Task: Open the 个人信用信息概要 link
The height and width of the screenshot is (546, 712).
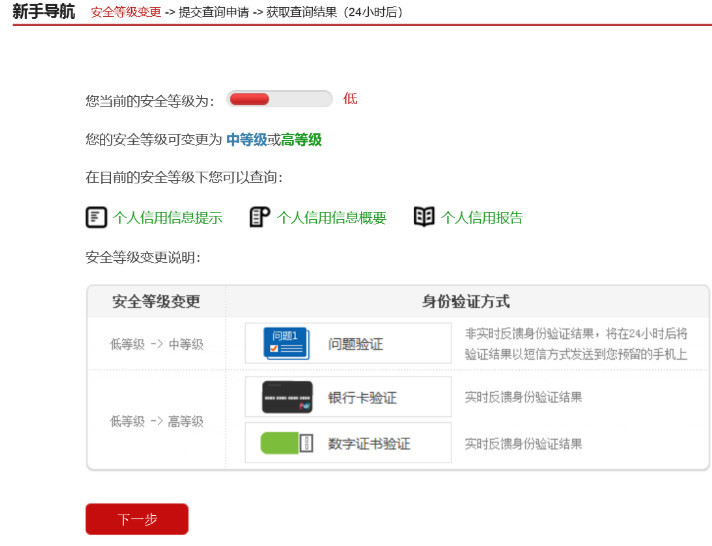Action: click(331, 218)
